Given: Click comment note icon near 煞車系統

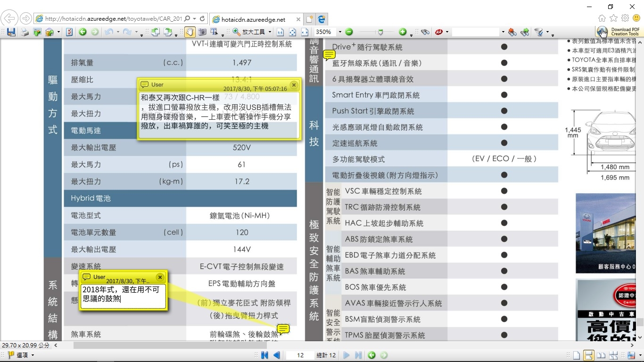Looking at the screenshot, I should click(283, 329).
